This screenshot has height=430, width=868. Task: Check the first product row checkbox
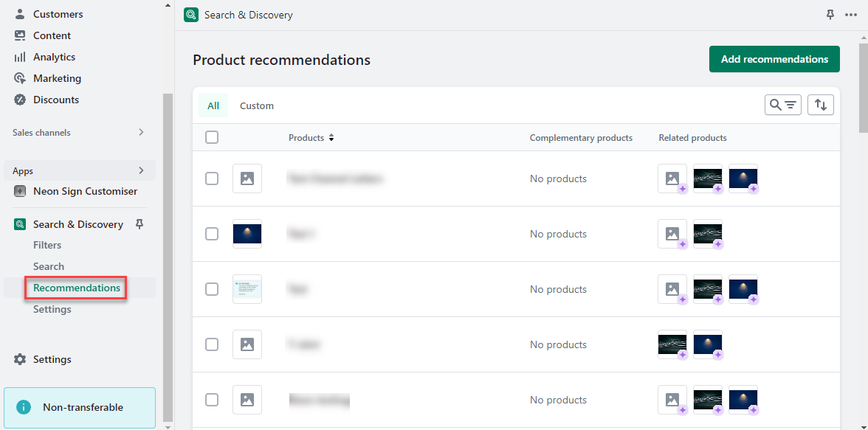point(212,178)
